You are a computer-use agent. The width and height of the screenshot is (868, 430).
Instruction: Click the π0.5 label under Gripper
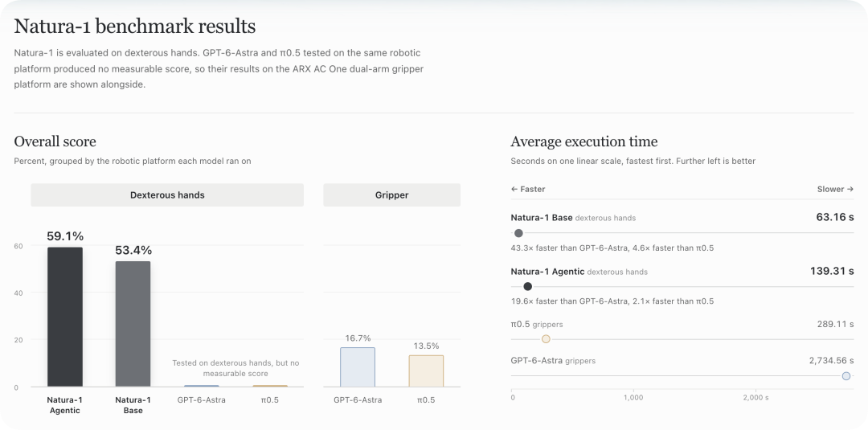426,399
